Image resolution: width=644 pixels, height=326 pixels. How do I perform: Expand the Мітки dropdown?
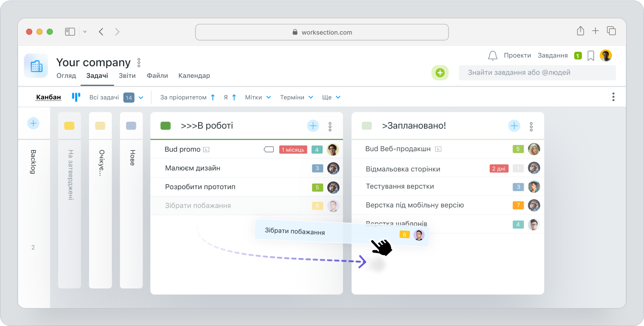[258, 97]
